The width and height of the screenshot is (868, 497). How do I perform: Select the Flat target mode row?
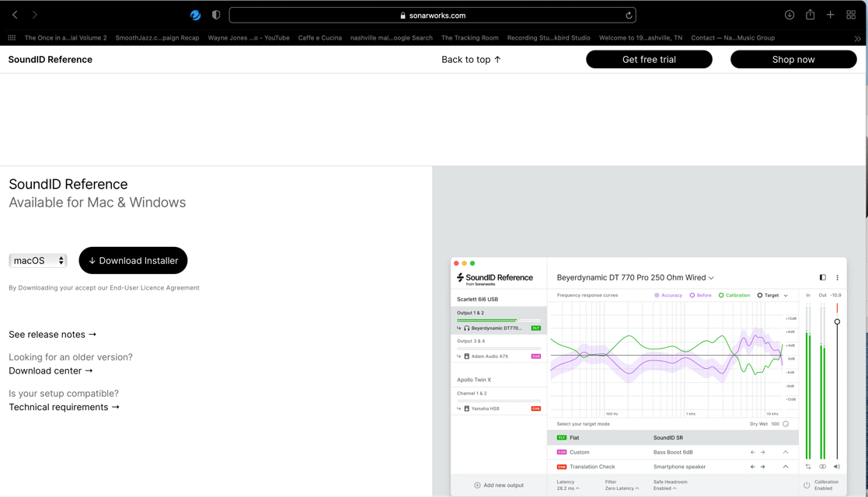[x=673, y=437]
